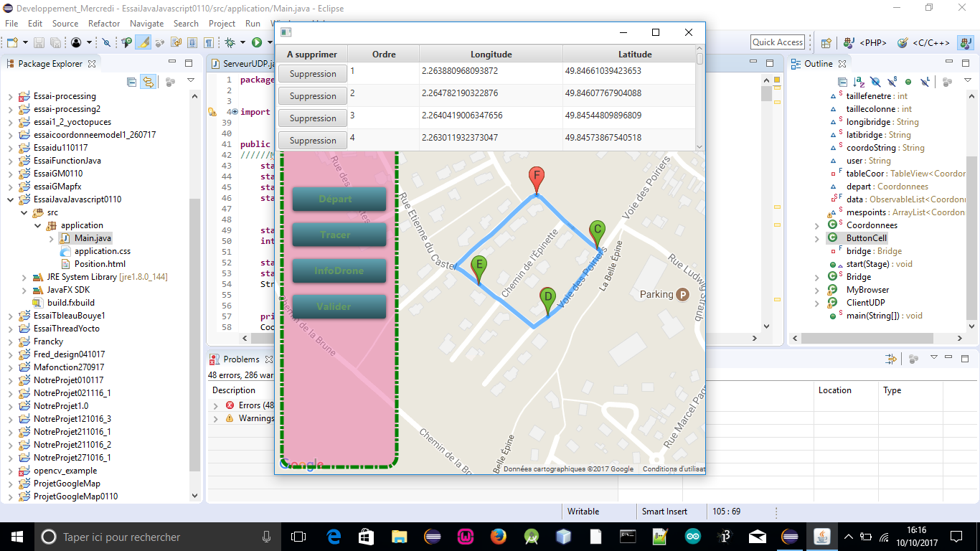The height and width of the screenshot is (551, 980).
Task: Open the Navigate menu
Action: pyautogui.click(x=146, y=24)
